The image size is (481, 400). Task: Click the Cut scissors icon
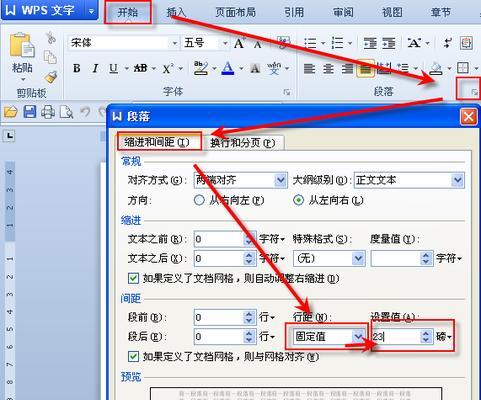coord(51,37)
